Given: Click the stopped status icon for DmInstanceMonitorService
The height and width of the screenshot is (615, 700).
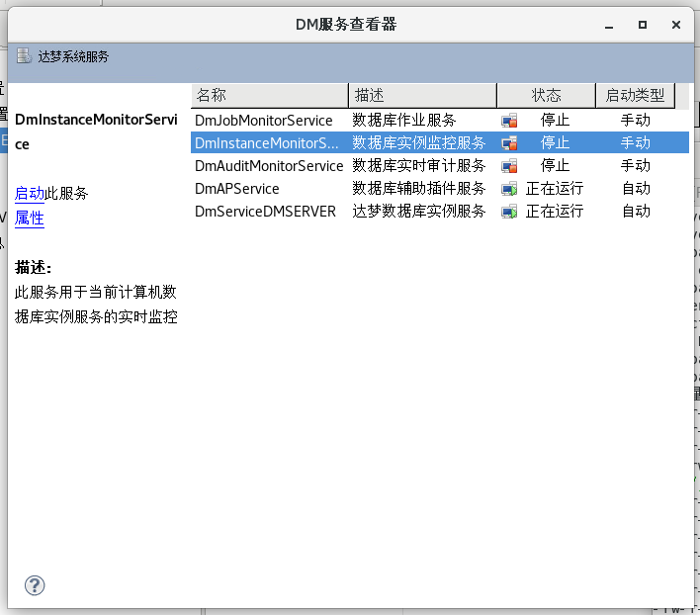Looking at the screenshot, I should click(x=509, y=143).
